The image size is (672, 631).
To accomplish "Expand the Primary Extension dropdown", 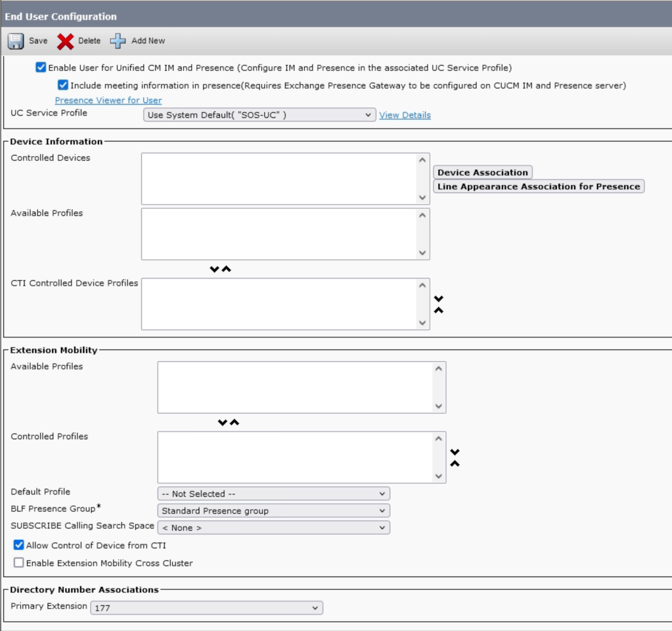I will tap(206, 608).
